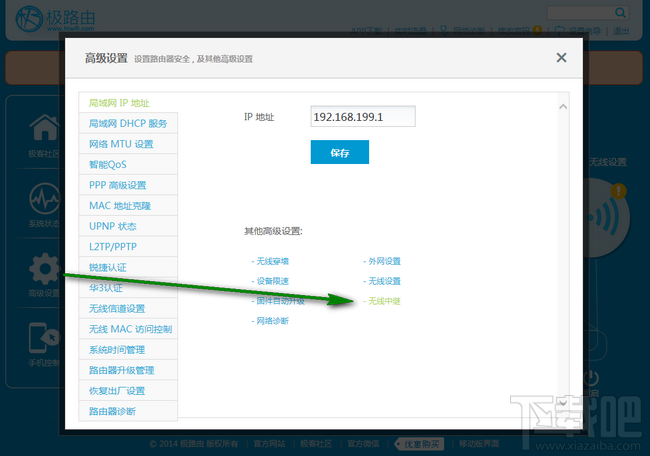650x456 pixels.
Task: Click the IP 地址 input field
Action: (x=363, y=116)
